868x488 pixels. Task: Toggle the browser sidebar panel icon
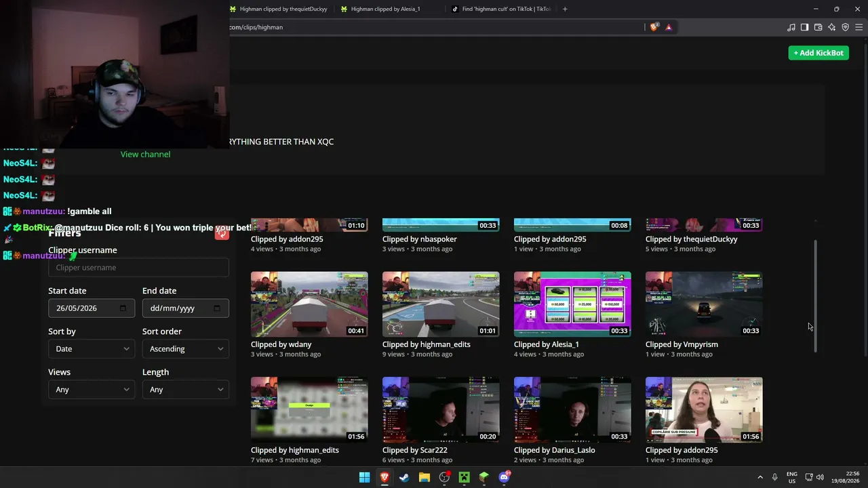click(x=805, y=27)
